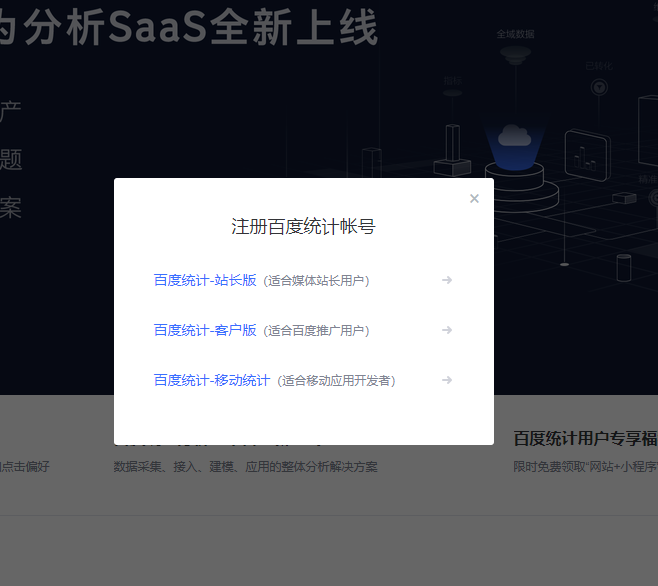The image size is (658, 586).
Task: Click the 已转化 funnel icon
Action: [x=599, y=87]
